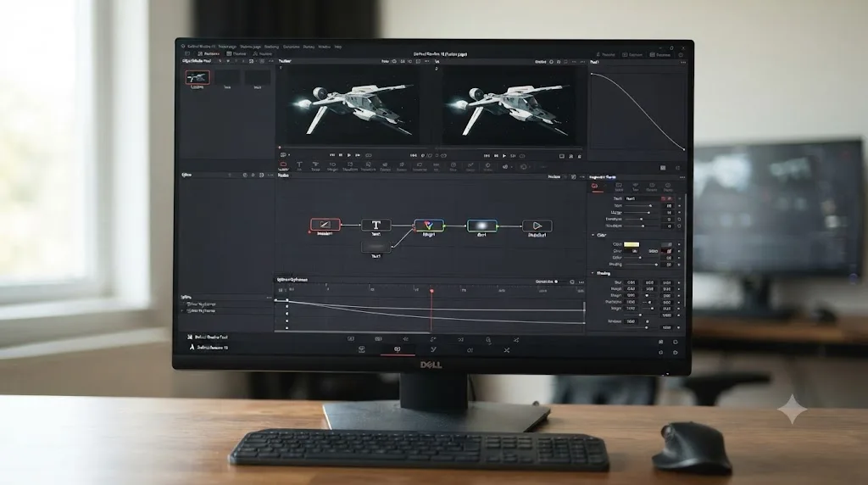Adjust the last slider in the Inspector Color section
The height and width of the screenshot is (485, 868).
click(641, 265)
